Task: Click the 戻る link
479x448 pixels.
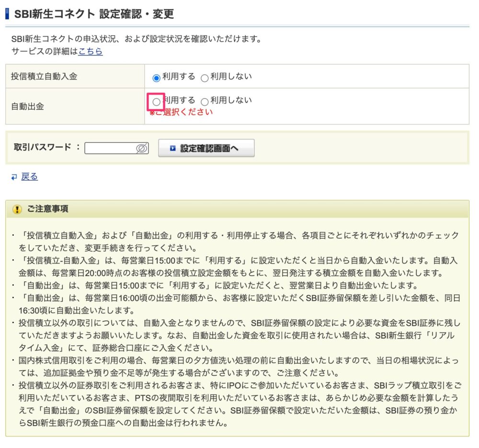Action: click(29, 177)
